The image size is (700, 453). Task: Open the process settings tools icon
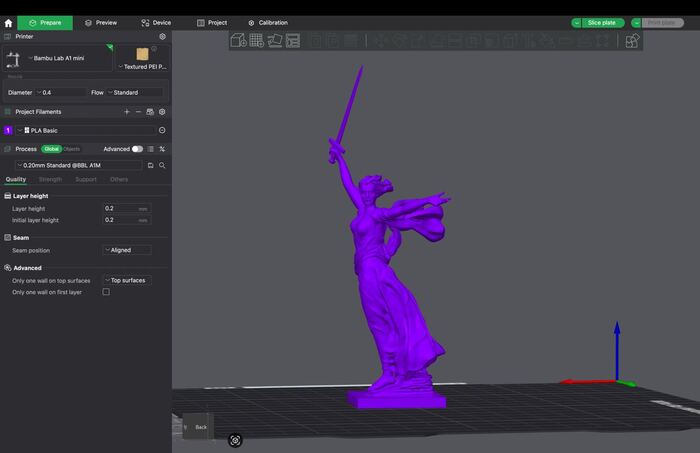click(x=162, y=149)
